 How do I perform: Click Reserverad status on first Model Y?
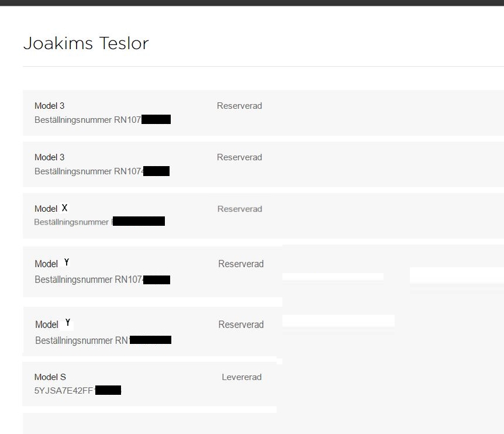pos(241,264)
